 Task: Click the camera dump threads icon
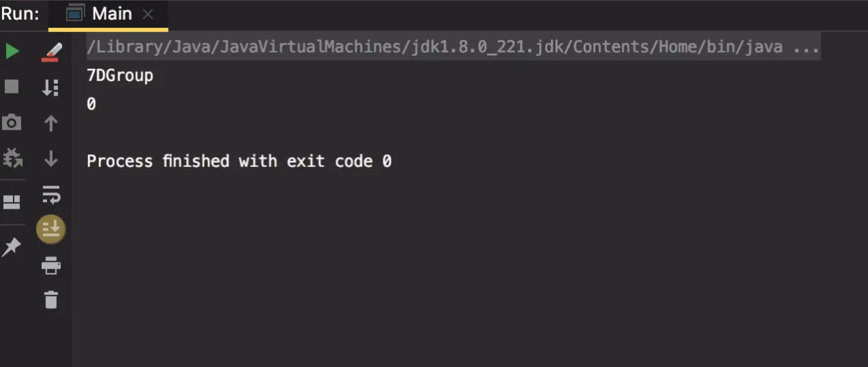click(x=12, y=123)
